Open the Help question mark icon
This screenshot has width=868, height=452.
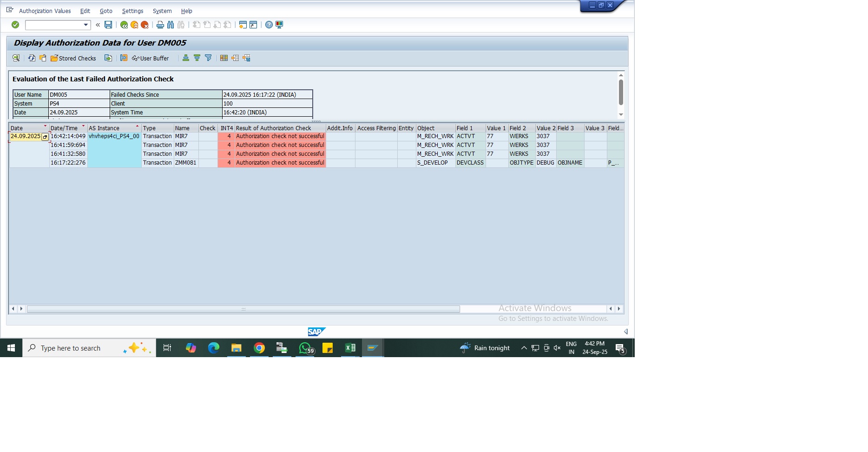click(x=269, y=25)
